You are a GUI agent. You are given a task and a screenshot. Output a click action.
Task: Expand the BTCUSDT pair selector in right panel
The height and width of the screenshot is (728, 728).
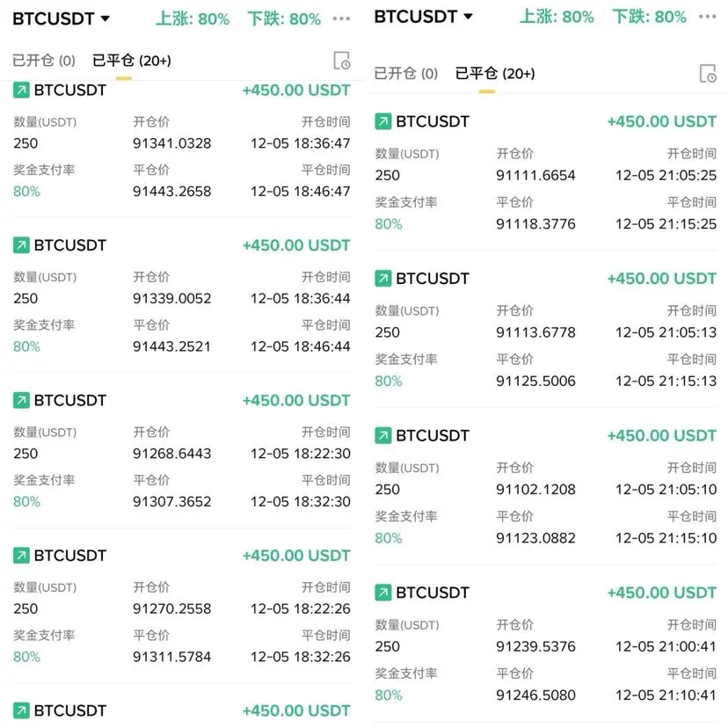click(424, 17)
